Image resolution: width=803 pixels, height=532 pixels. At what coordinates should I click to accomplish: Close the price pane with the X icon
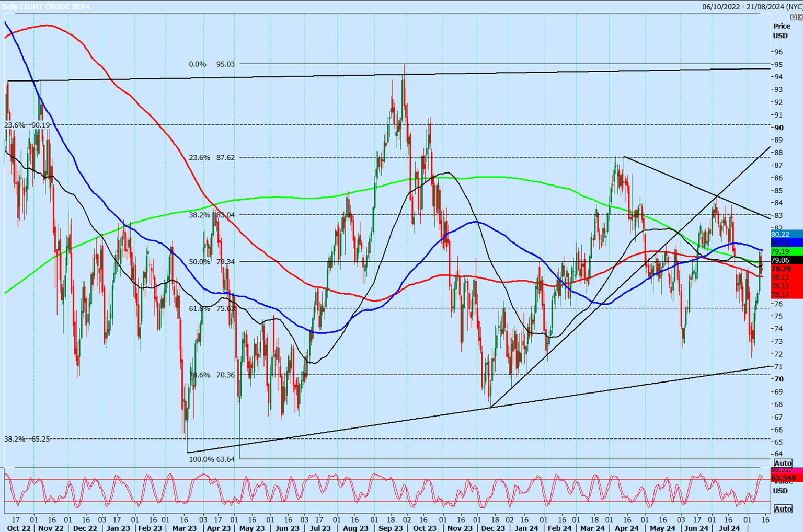point(800,17)
